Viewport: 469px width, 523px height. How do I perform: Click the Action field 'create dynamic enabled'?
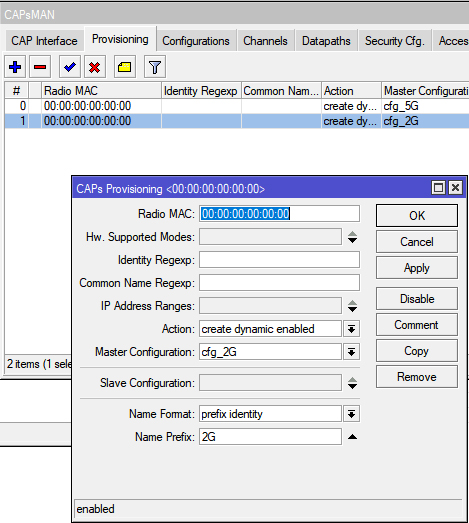[271, 329]
